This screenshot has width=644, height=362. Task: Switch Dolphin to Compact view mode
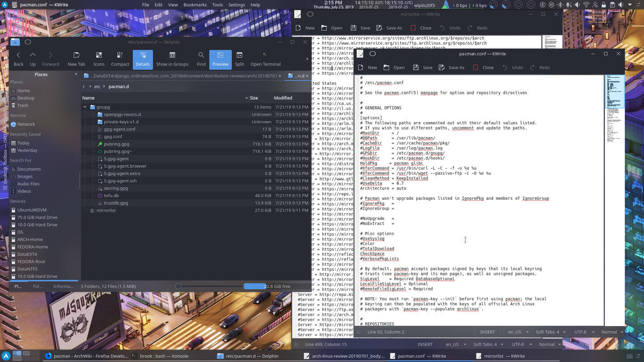[x=120, y=59]
